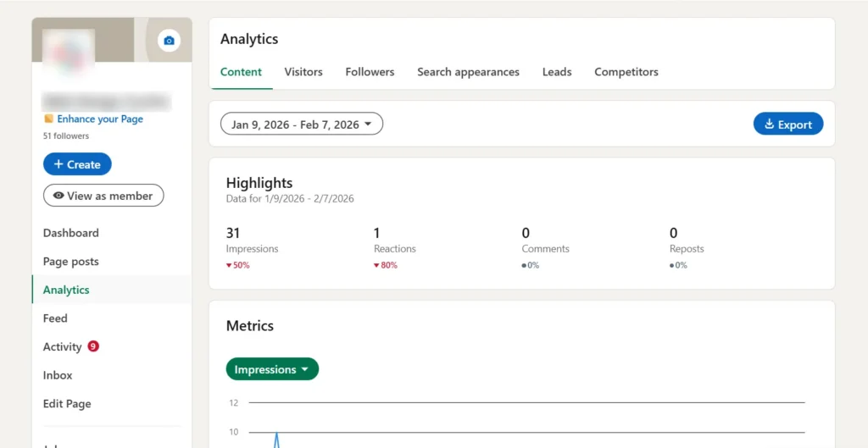Open the Enhance your Page link

pos(100,119)
